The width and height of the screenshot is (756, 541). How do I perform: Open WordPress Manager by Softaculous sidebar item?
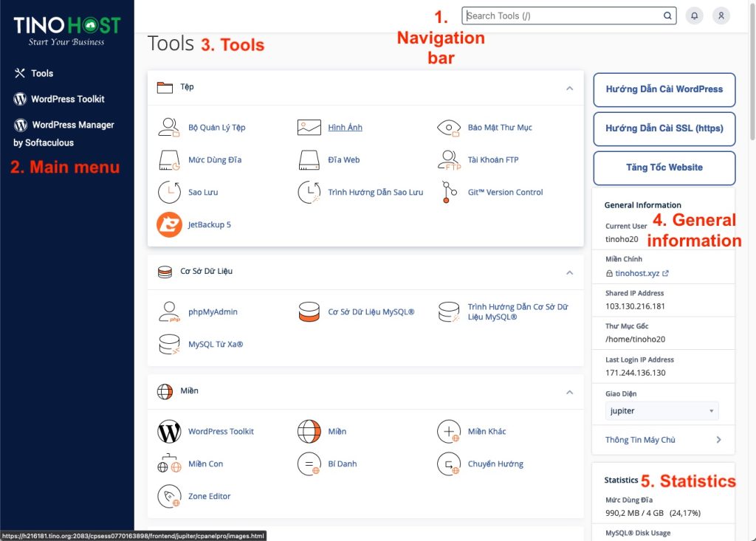click(63, 133)
